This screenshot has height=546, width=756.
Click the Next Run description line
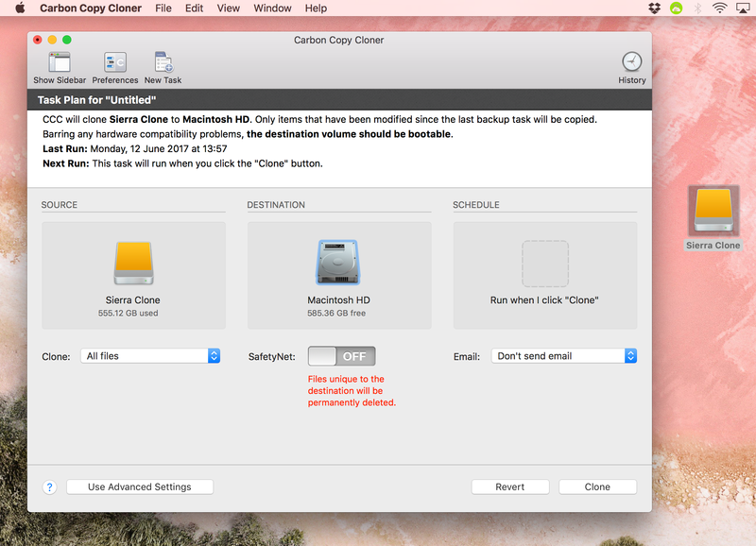click(182, 163)
